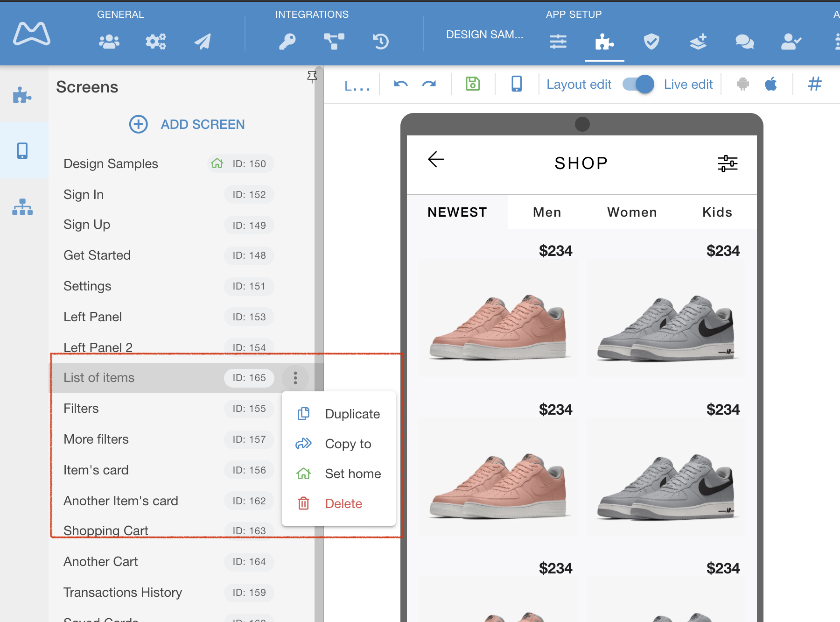Open the DESIGN SAM... app selector
This screenshot has width=840, height=622.
[x=484, y=35]
